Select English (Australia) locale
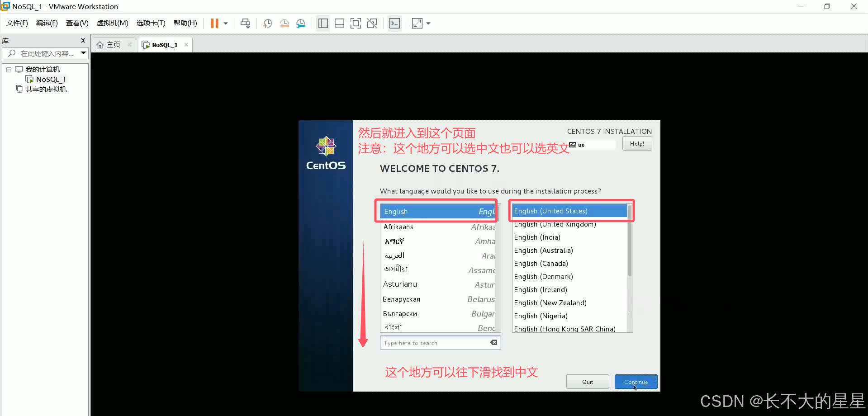Screen dimensions: 868x416 [569, 251]
